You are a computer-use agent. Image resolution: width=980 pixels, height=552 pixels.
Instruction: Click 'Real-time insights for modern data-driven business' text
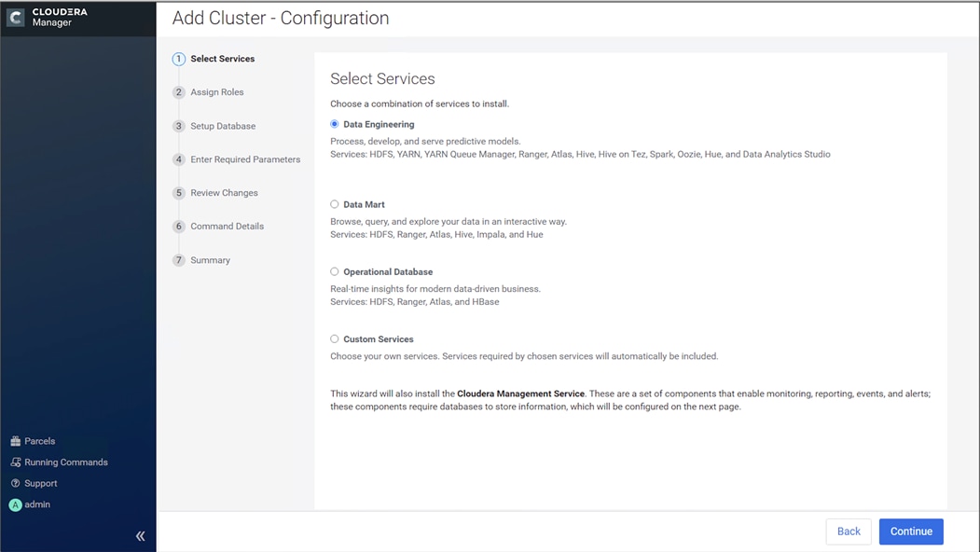(x=435, y=289)
